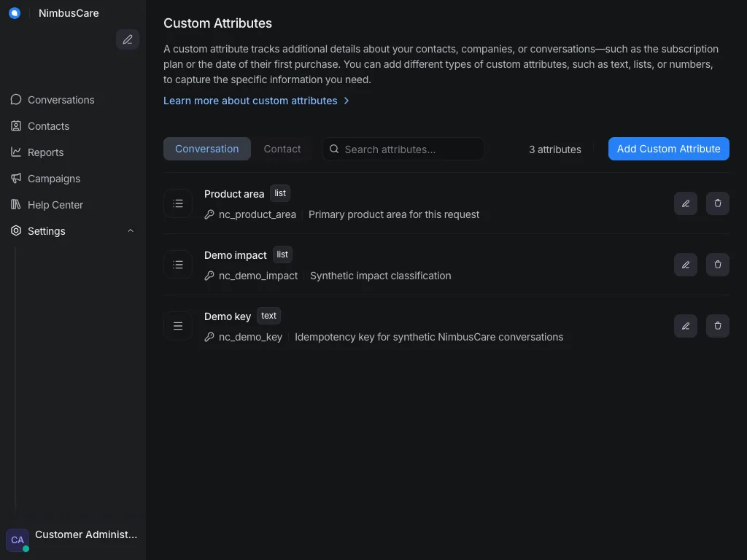Delete the Demo impact attribute

[718, 265]
